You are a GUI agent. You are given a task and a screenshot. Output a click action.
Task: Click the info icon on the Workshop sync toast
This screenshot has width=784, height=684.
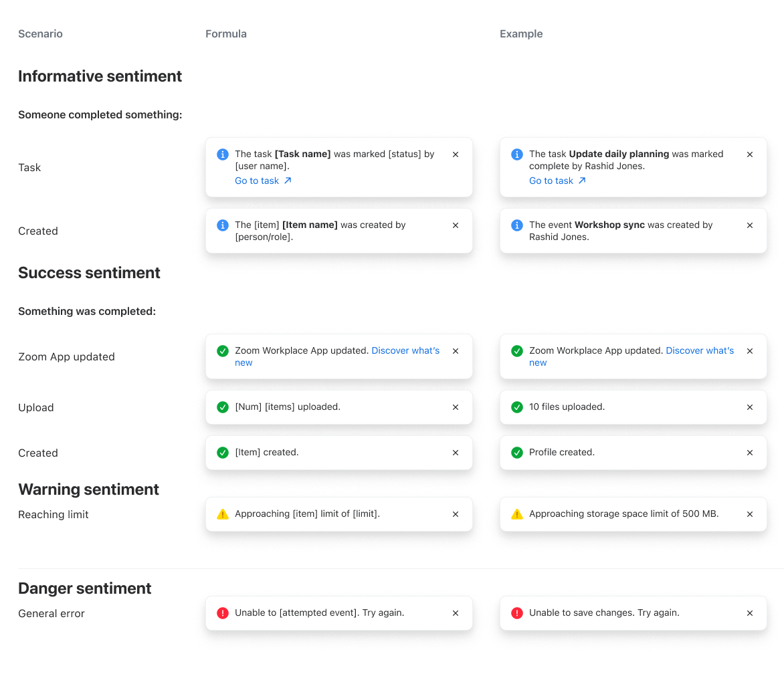pos(517,225)
